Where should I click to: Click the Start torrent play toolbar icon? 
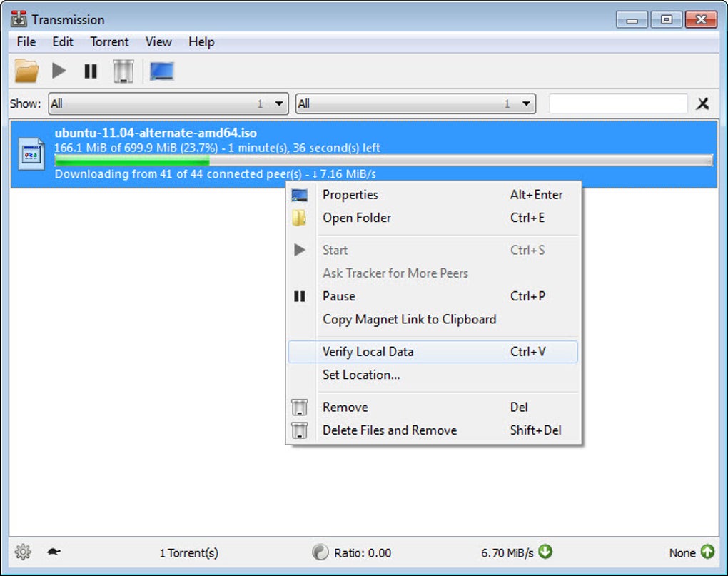click(x=59, y=71)
